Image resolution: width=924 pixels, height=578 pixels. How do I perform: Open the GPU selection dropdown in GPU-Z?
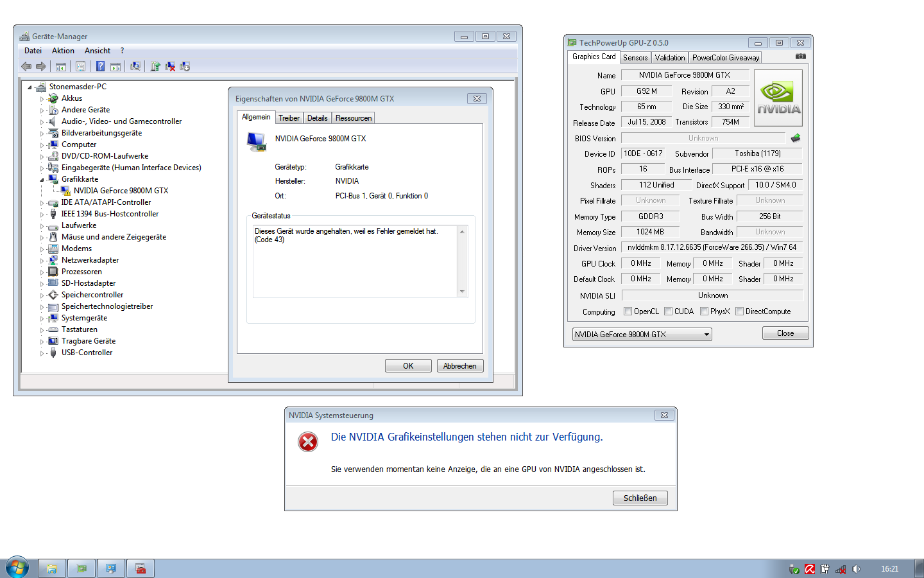[642, 334]
